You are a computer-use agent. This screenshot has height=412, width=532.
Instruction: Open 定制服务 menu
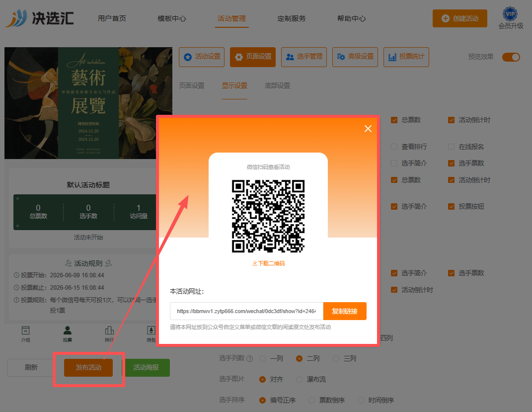click(x=292, y=19)
